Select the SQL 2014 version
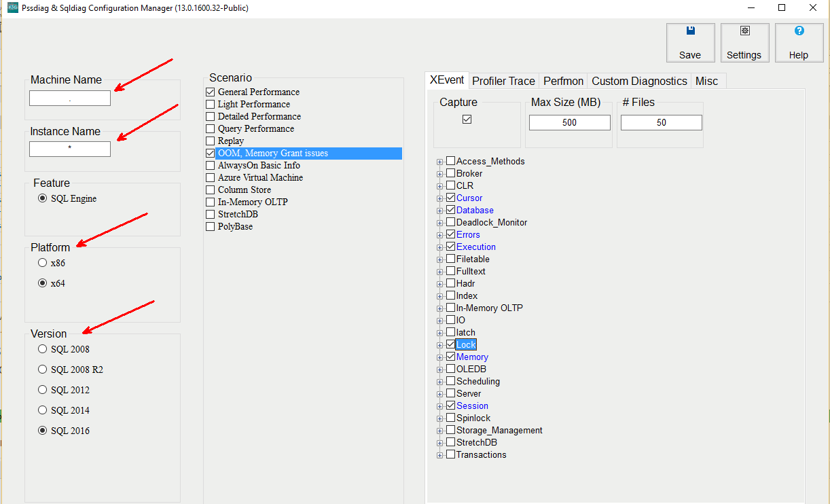The image size is (830, 504). pos(43,410)
